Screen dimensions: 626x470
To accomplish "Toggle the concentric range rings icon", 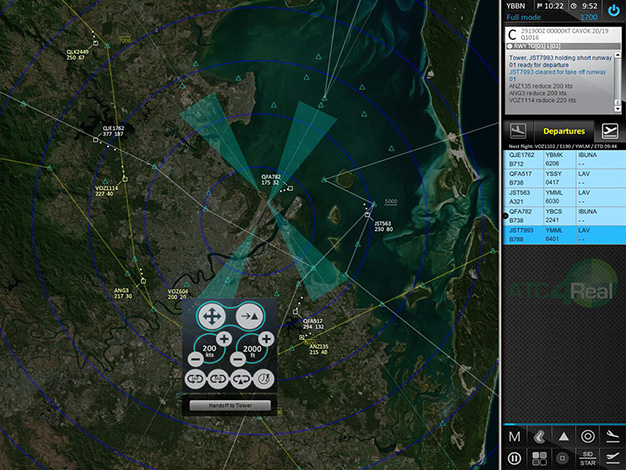I will (587, 437).
